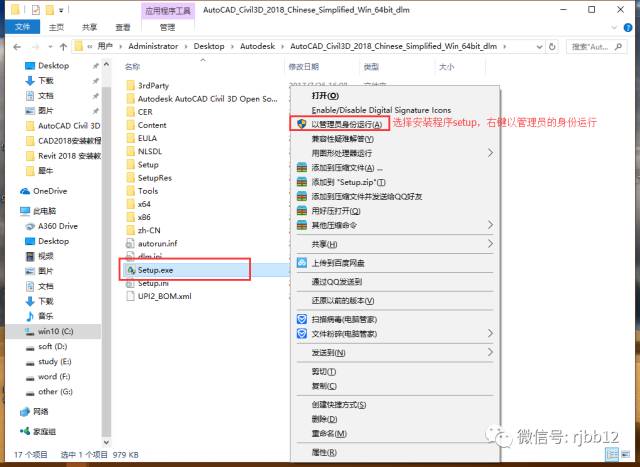Click the Setup.exe file icon
640x467 pixels.
tap(129, 269)
